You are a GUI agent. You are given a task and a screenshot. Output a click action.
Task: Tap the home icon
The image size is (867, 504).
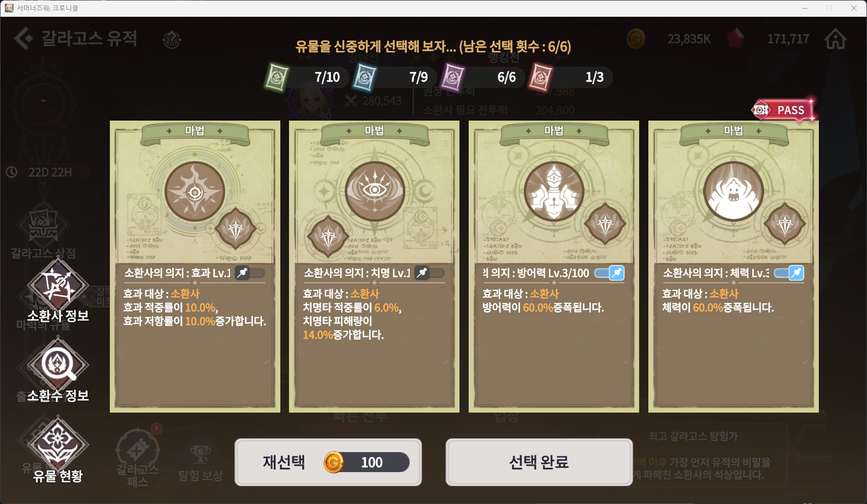tap(835, 39)
